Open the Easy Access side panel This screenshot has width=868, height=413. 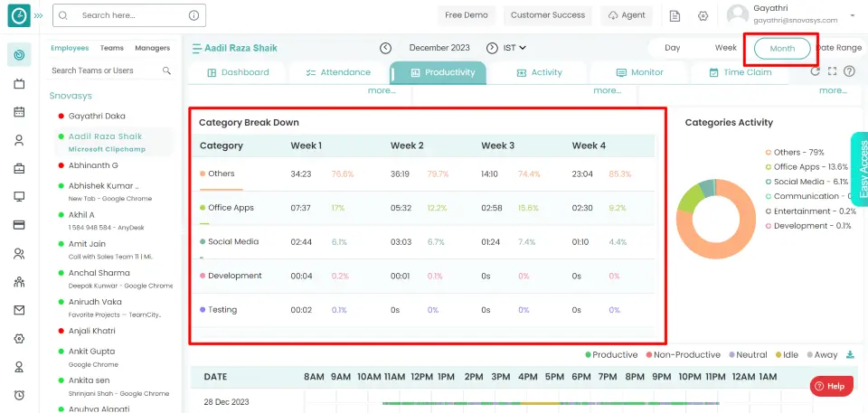coord(859,169)
